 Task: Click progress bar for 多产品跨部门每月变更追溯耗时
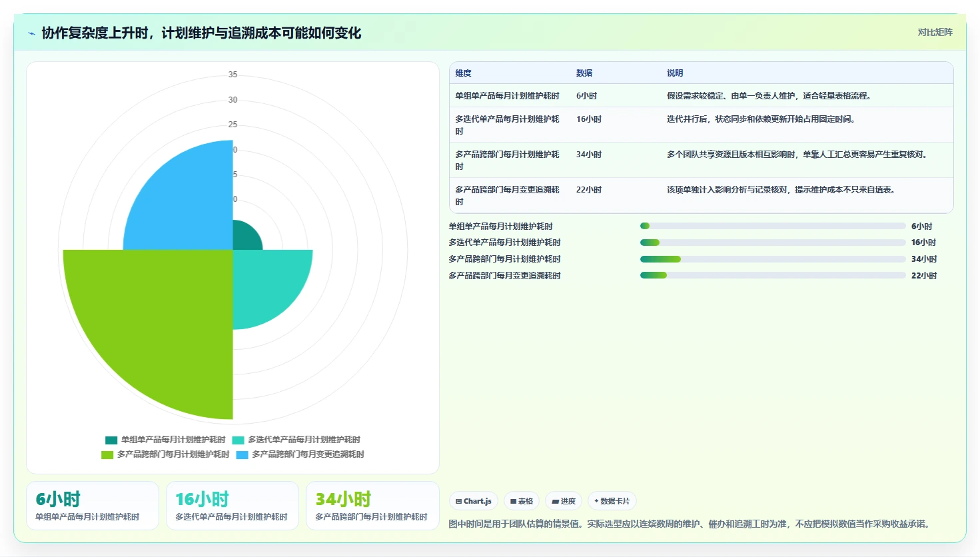coord(773,275)
